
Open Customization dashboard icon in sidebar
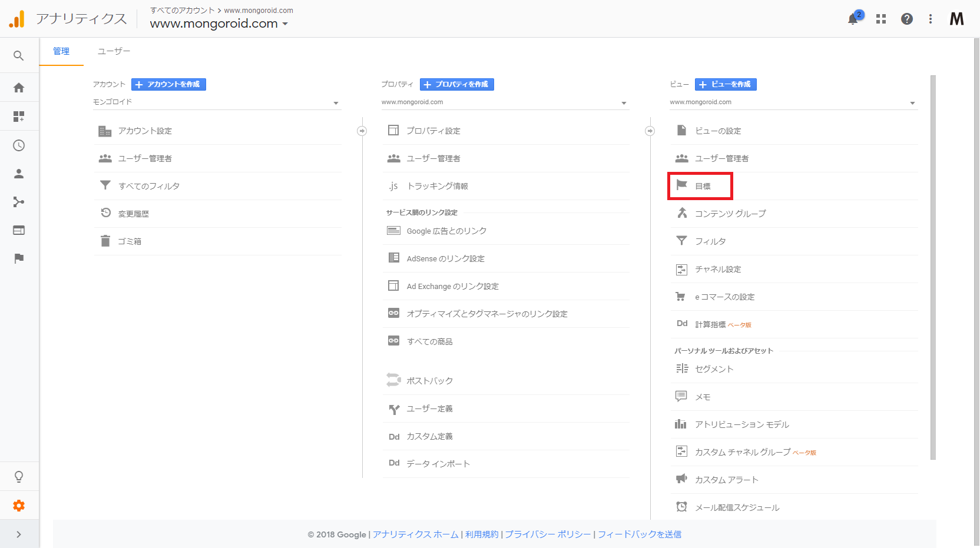coord(19,117)
